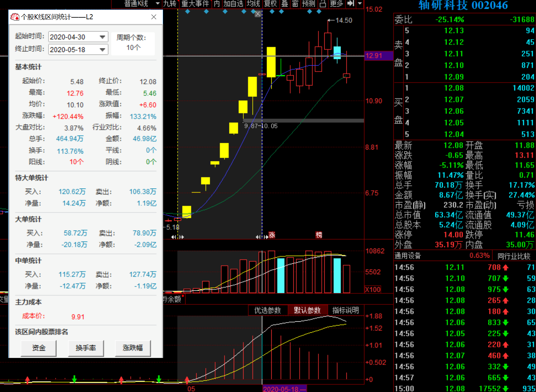This screenshot has height=392, width=536.
Task: Click the 换手率 ranking button
Action: tap(86, 348)
